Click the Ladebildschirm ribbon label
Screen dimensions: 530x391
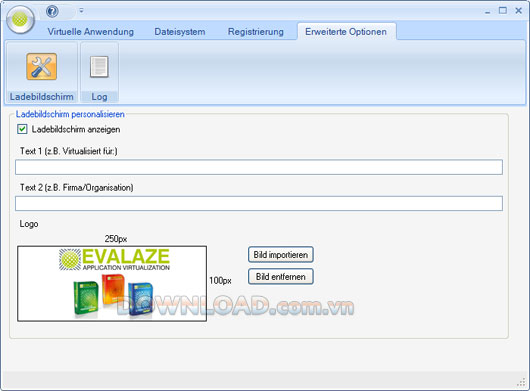point(42,97)
